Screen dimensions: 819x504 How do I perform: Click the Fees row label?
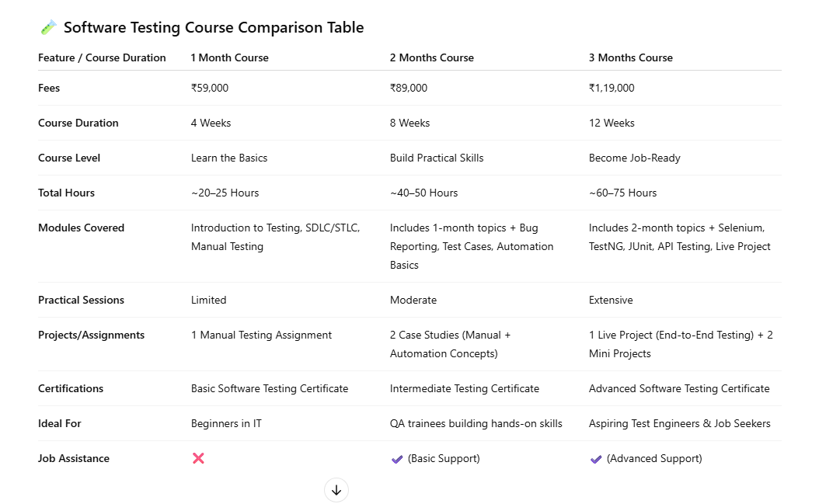point(48,88)
